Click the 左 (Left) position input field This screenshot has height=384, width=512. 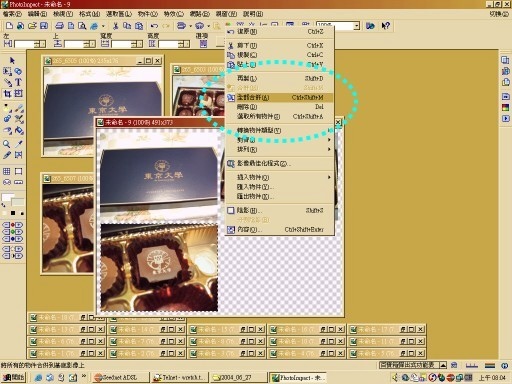pyautogui.click(x=24, y=44)
